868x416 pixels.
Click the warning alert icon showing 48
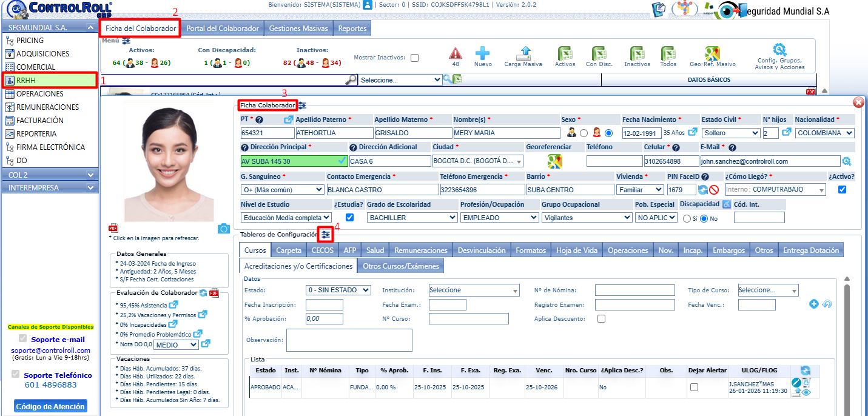(x=456, y=53)
